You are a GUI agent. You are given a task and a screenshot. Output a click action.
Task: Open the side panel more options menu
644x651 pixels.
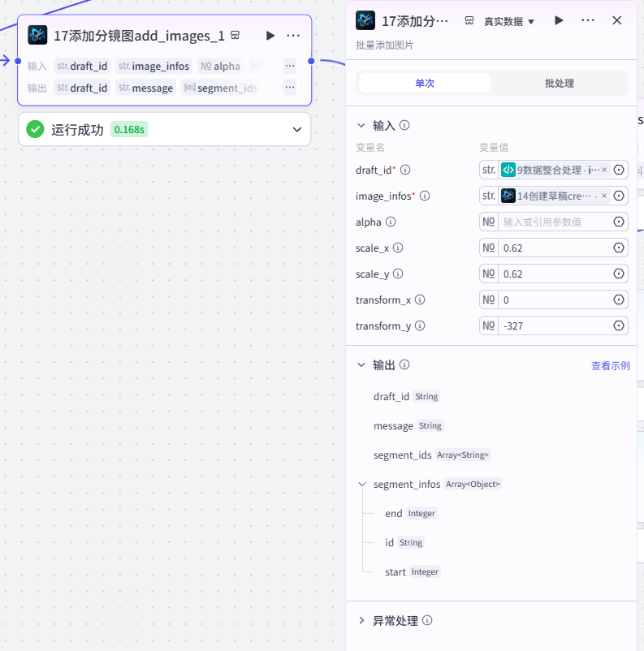tap(587, 20)
